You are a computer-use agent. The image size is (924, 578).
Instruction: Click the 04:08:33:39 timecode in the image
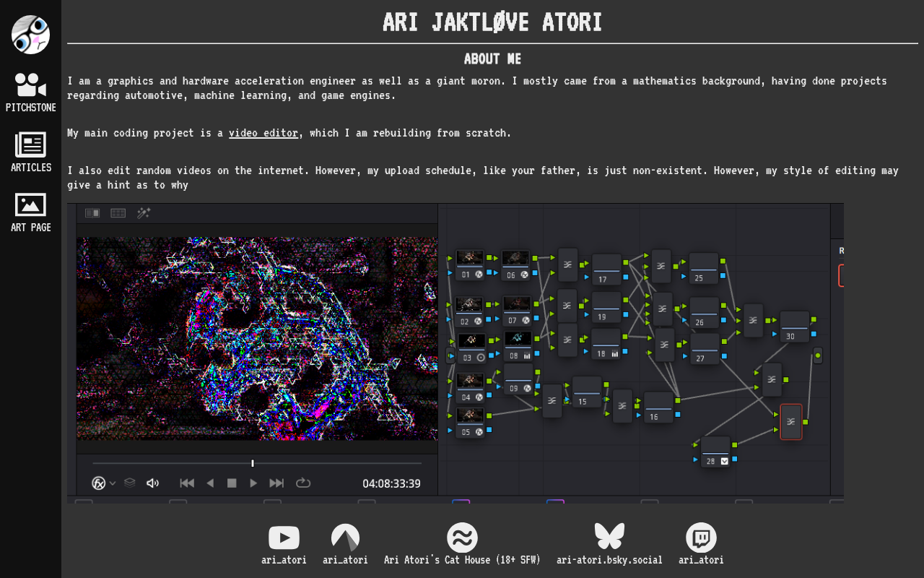[391, 483]
